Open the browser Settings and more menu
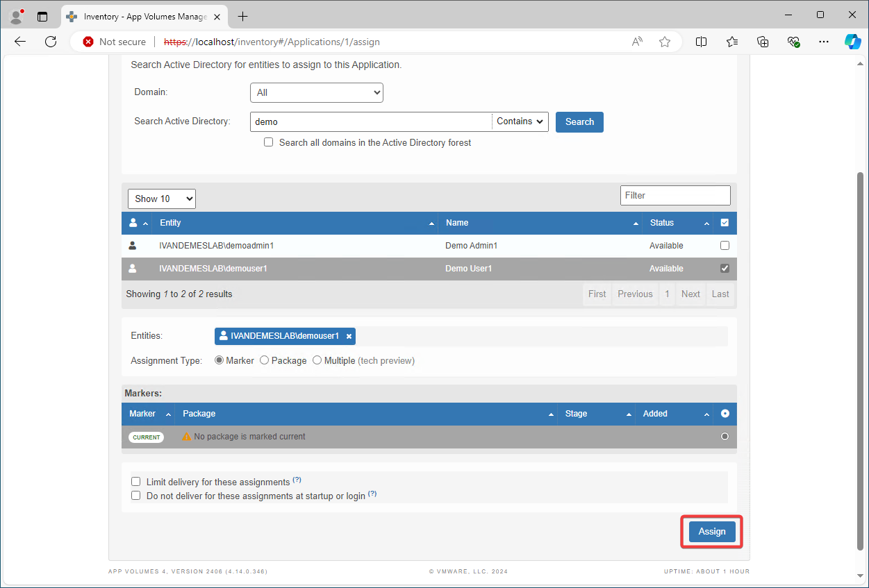 point(823,42)
